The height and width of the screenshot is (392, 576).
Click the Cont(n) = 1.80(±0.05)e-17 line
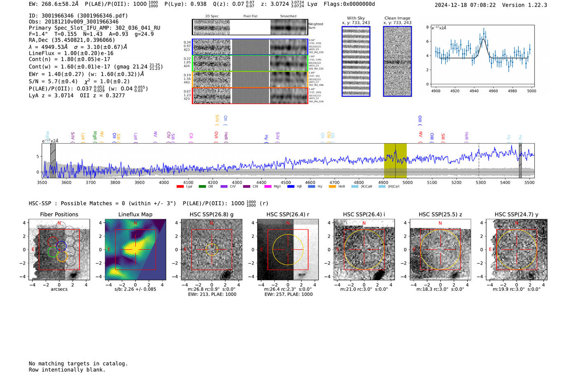coord(70,59)
